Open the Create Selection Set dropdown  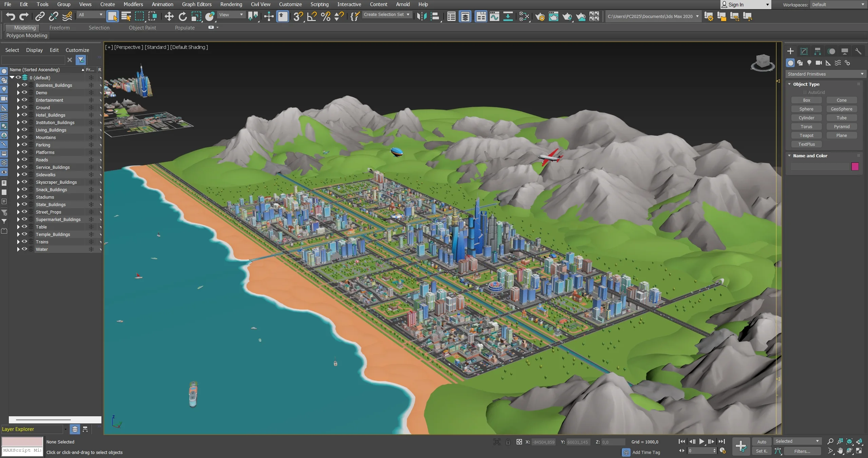(x=387, y=15)
